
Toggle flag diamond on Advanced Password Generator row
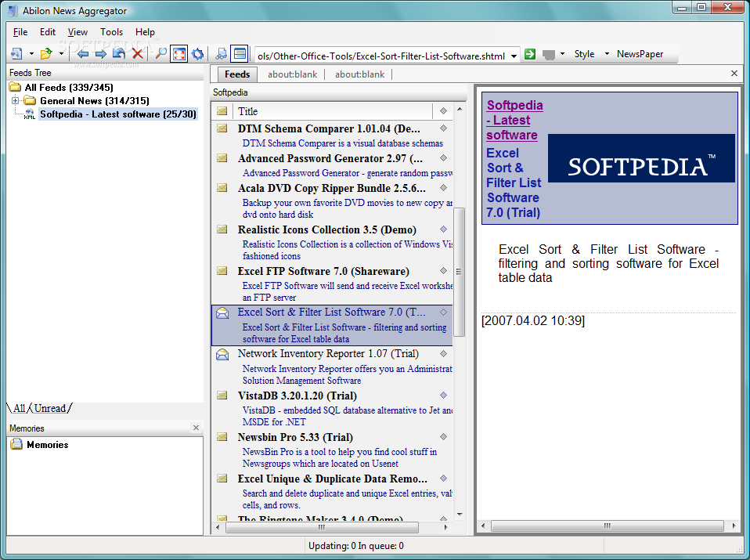tap(443, 157)
